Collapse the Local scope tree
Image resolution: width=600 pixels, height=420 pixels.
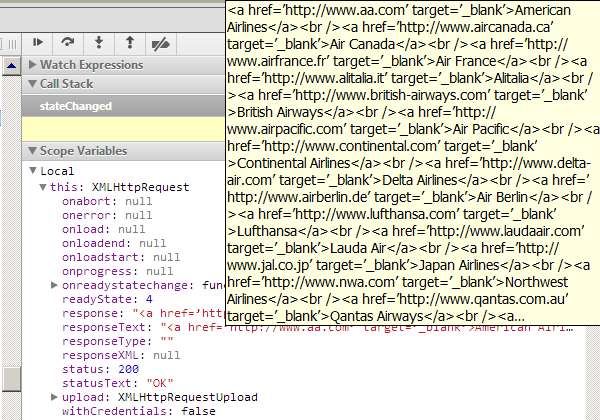pos(33,171)
